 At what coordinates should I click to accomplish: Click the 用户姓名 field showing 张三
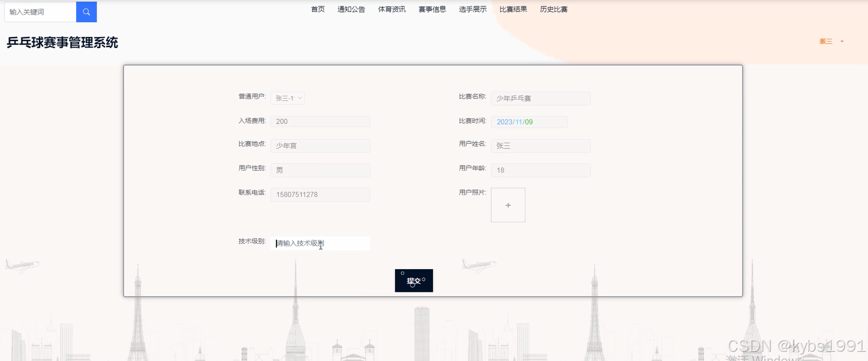(x=540, y=145)
